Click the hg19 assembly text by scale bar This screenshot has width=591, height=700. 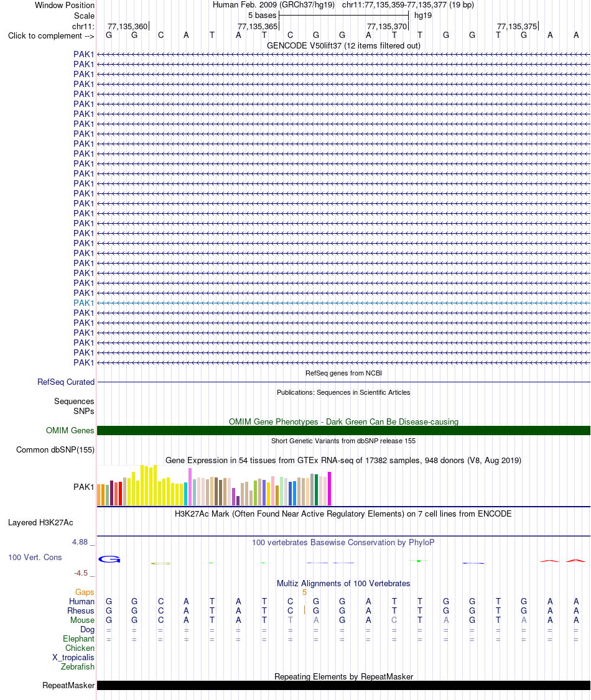tap(423, 15)
